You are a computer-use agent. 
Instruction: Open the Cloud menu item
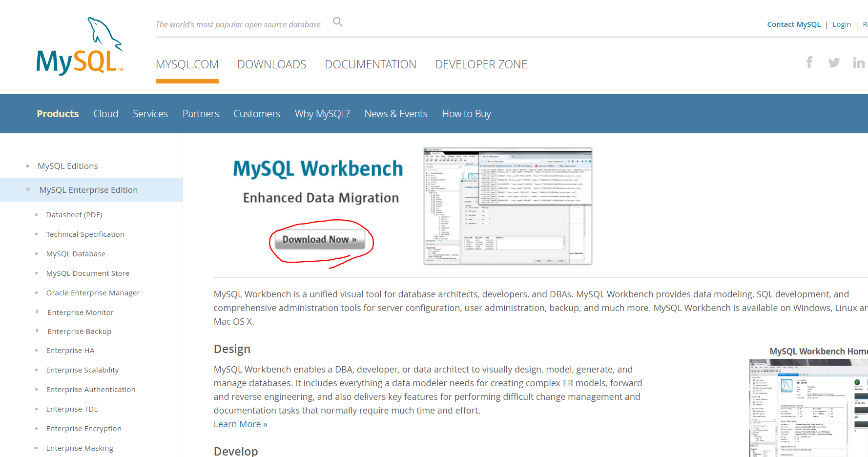point(106,114)
